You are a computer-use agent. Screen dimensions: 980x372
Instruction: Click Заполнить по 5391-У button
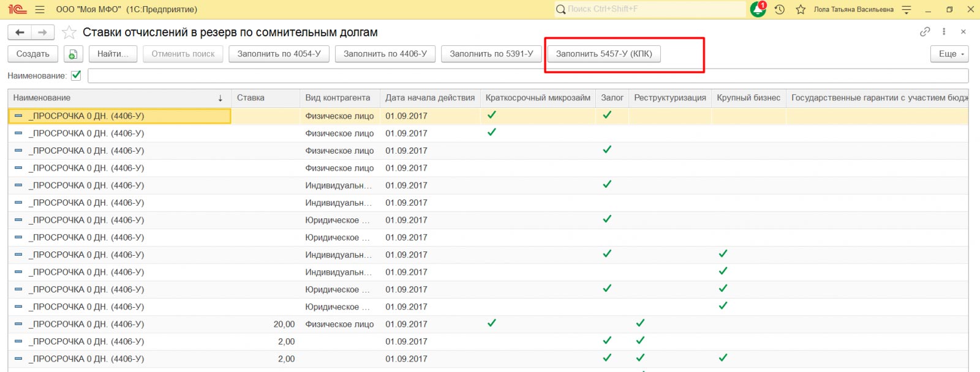[x=491, y=54]
